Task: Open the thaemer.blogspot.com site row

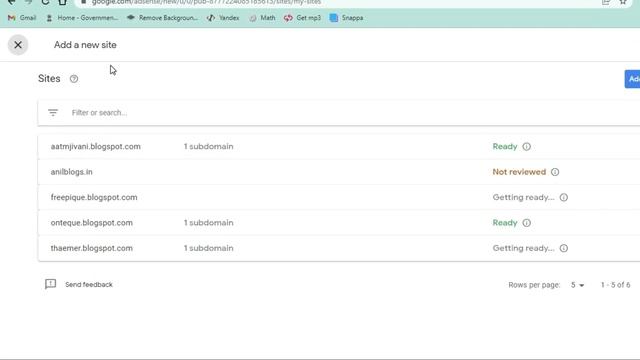Action: (x=339, y=248)
